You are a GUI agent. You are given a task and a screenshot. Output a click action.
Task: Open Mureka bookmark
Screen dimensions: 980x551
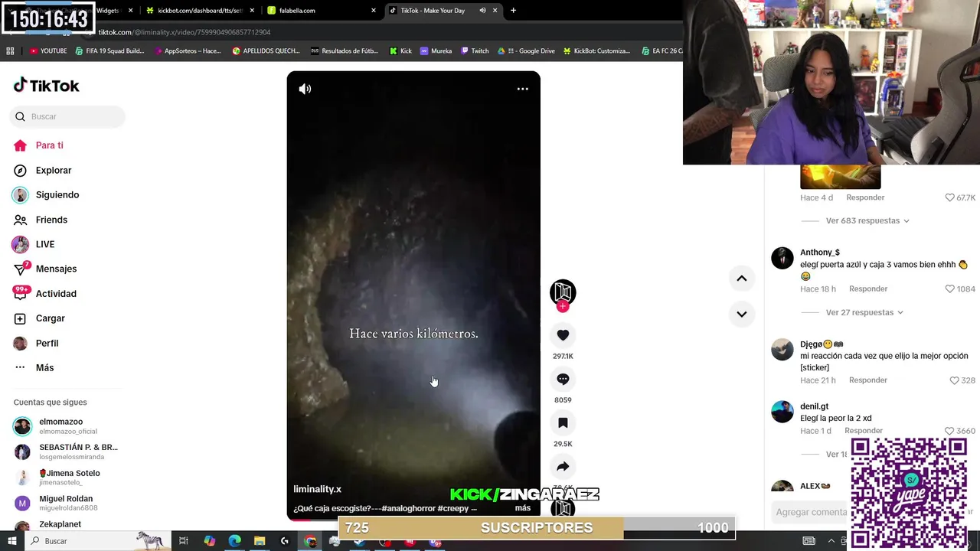click(x=436, y=51)
